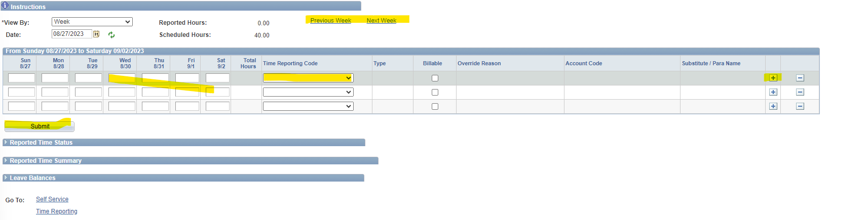
Task: Click Tue 8/29 hours field, third row
Action: [x=88, y=106]
